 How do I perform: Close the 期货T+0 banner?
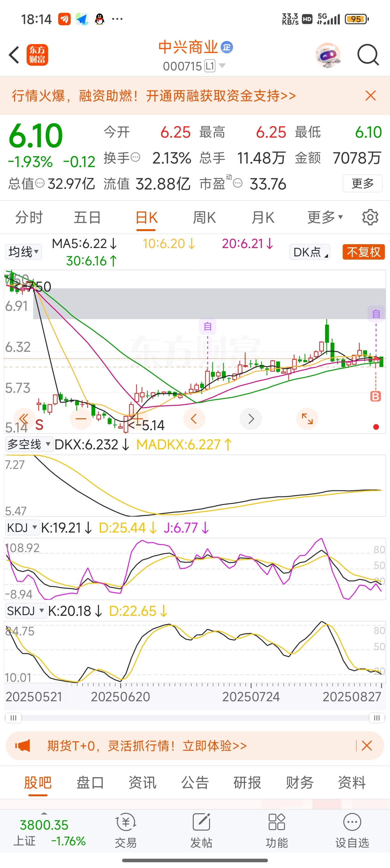[x=366, y=746]
